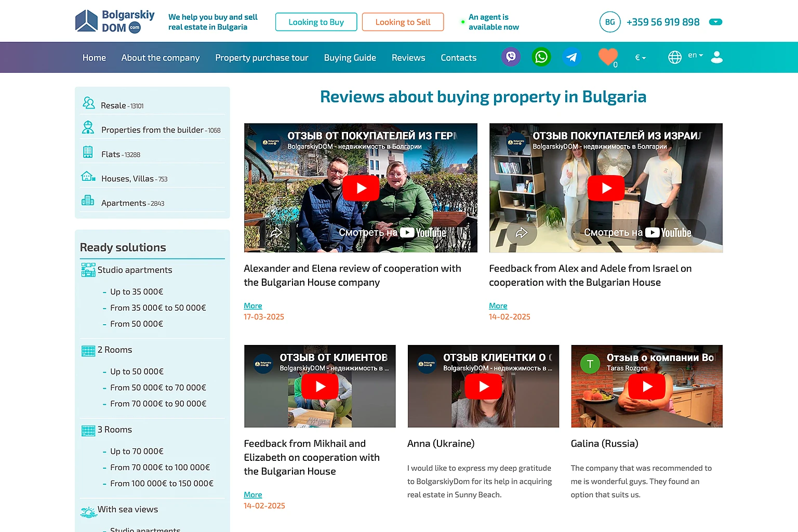This screenshot has width=798, height=532.
Task: Play the Anna (Ukraine) review video
Action: click(483, 387)
